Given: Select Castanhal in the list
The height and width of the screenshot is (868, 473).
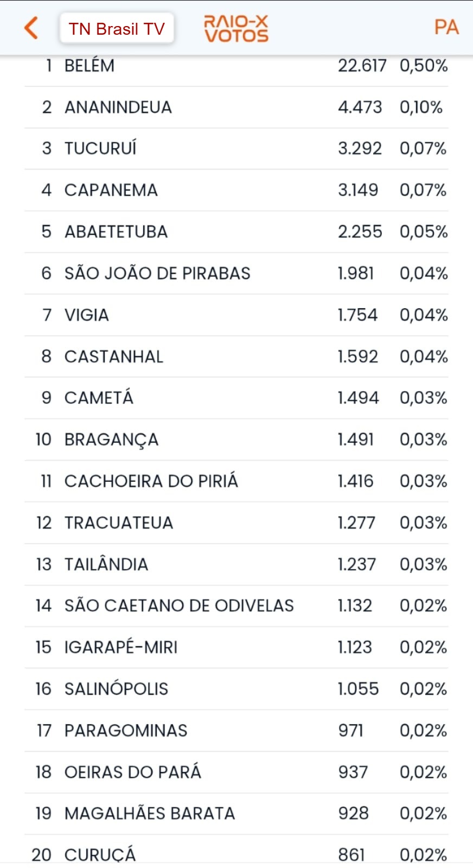Looking at the screenshot, I should [237, 357].
